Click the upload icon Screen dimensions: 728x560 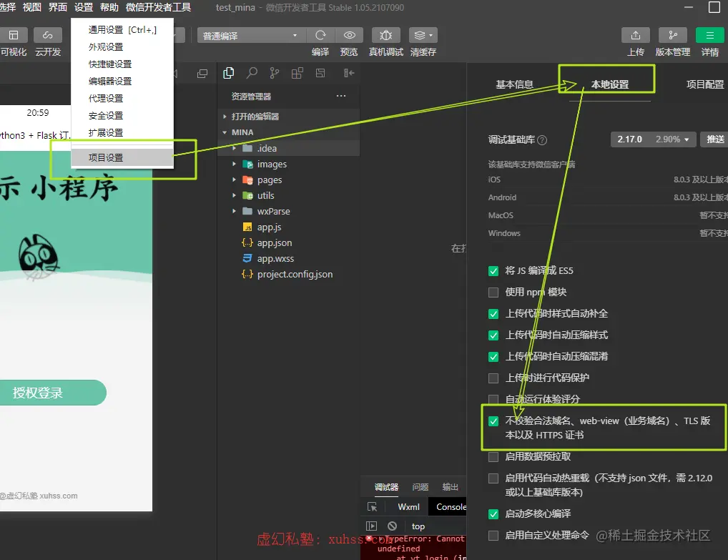point(636,35)
